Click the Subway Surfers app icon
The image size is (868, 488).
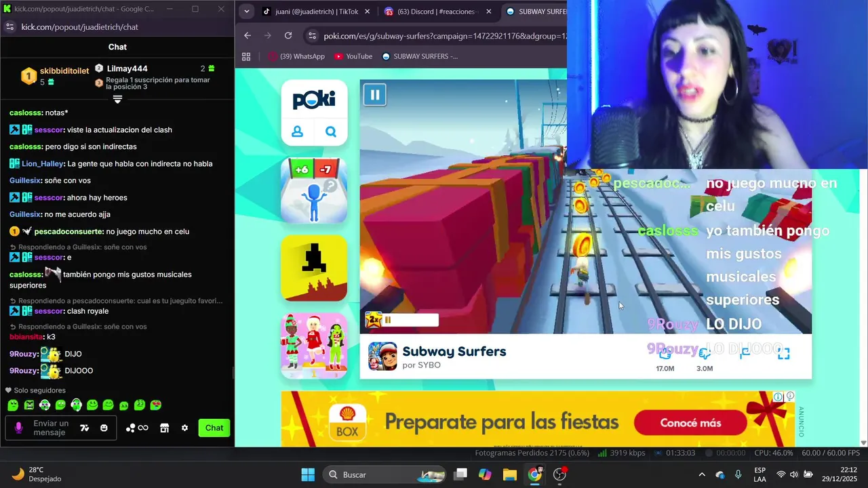pos(382,357)
